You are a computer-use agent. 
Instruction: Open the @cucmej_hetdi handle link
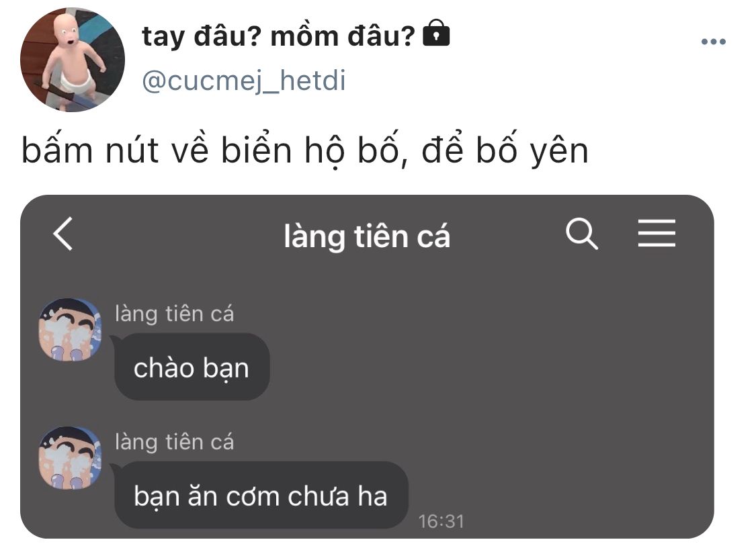pos(244,81)
